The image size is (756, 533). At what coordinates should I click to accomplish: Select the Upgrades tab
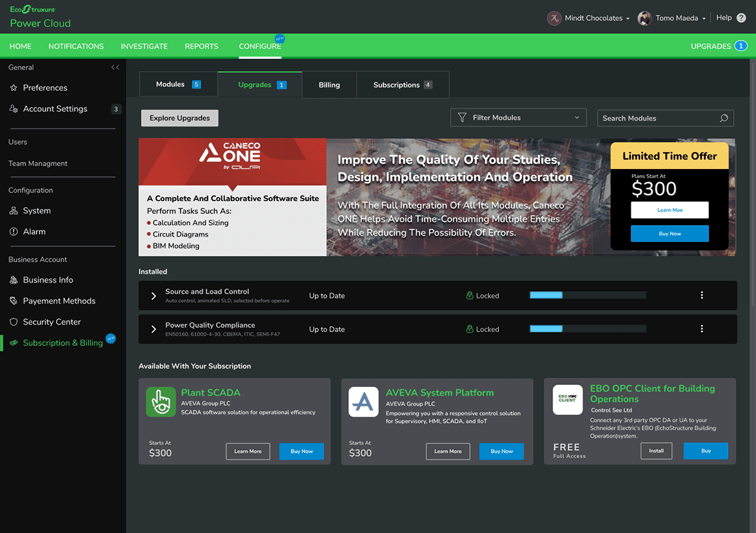(260, 85)
